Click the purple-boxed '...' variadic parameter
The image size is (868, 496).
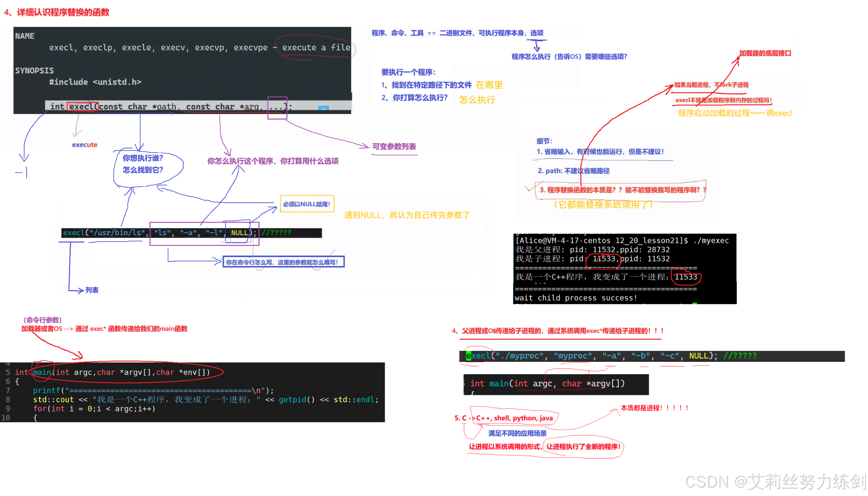(x=277, y=107)
